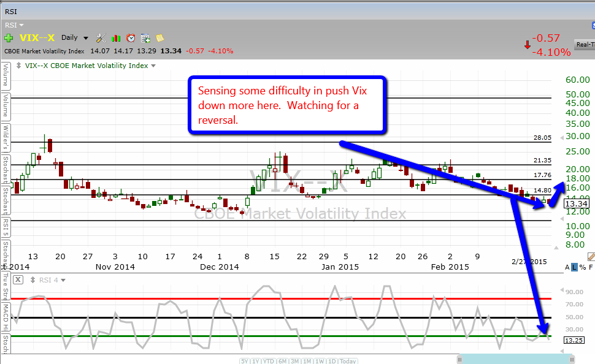Click the green plus add-symbol icon
Viewport: 595px width, 364px height.
pyautogui.click(x=9, y=38)
